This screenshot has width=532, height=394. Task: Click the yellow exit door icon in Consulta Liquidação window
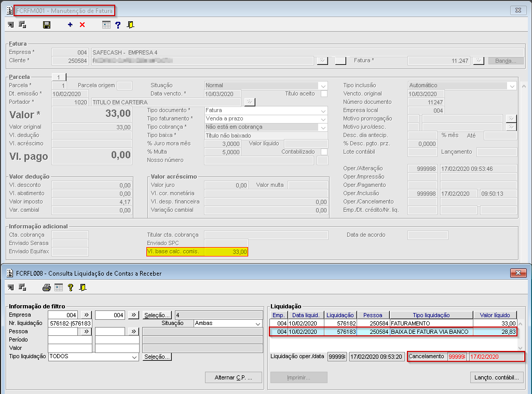click(83, 287)
